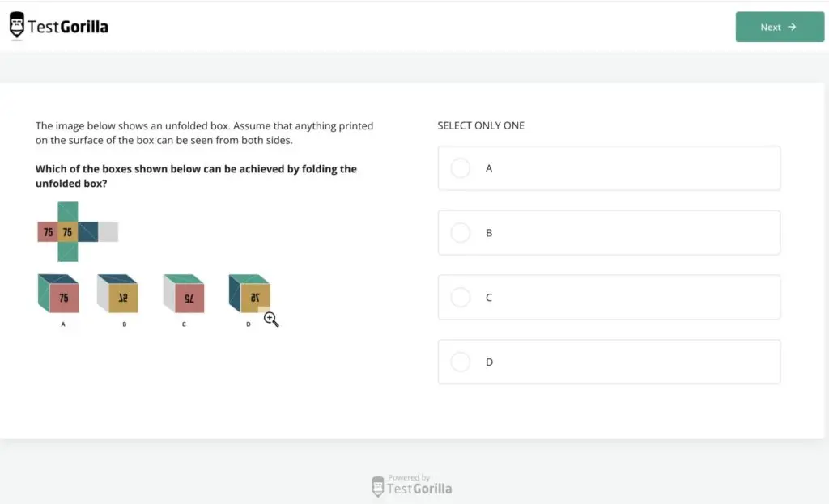
Task: Click the folded cube labeled C
Action: 184,293
